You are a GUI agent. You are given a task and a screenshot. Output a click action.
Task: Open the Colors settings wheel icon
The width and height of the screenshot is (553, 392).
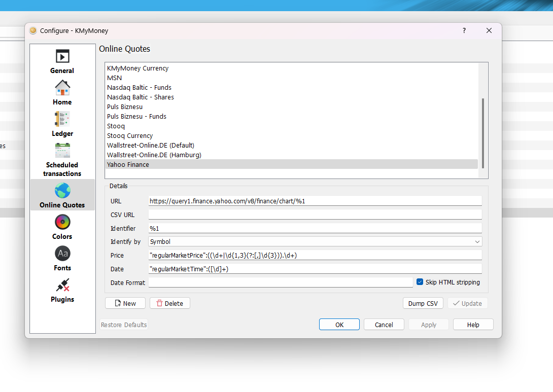point(62,222)
